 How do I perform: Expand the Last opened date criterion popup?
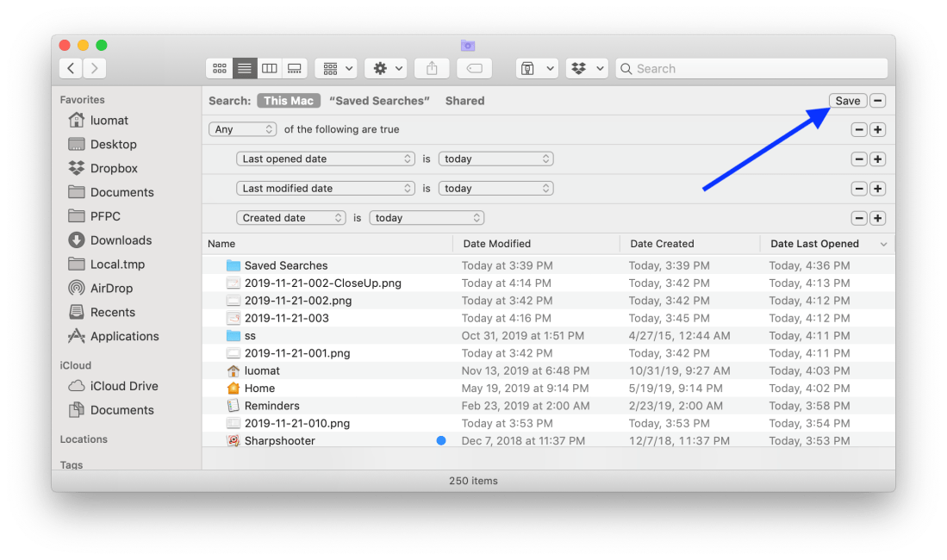(x=326, y=159)
